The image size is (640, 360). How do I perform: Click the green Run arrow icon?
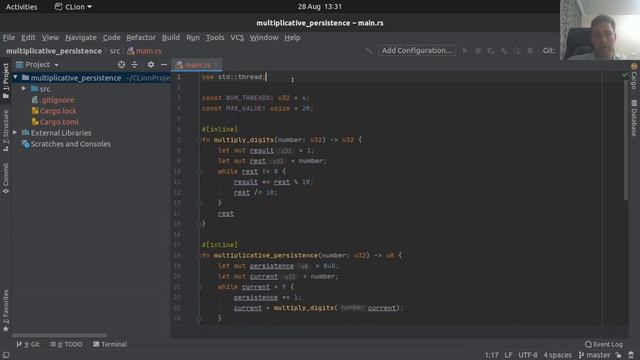pos(464,51)
